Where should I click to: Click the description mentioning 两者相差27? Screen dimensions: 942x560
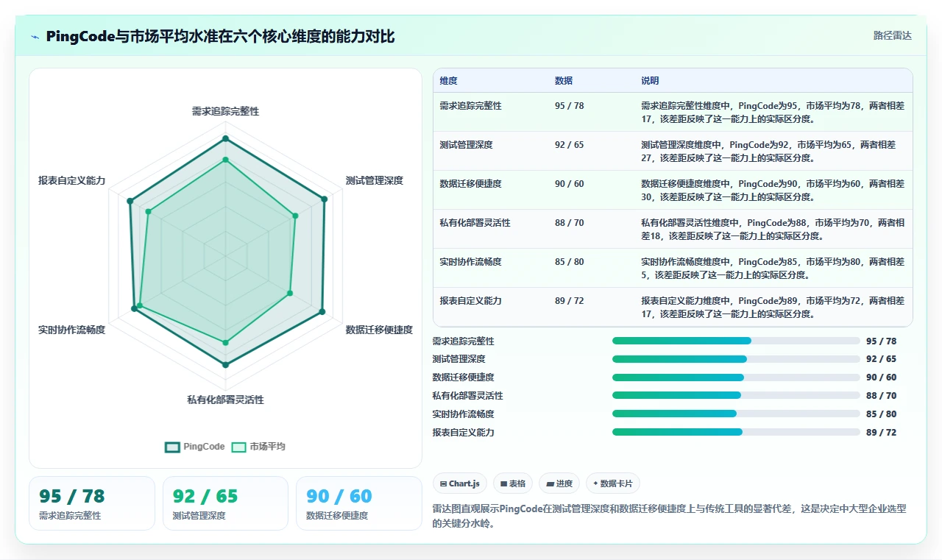[x=773, y=151]
